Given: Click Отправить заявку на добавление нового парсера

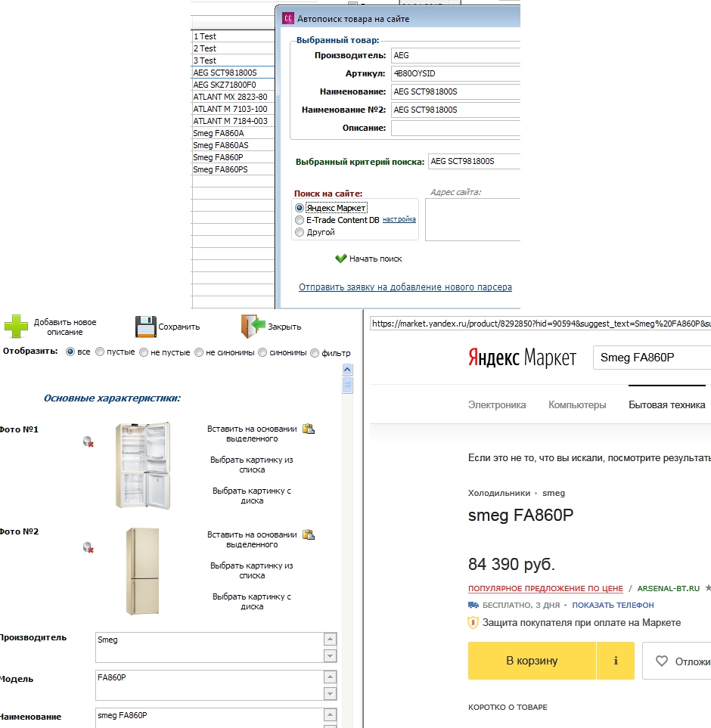Looking at the screenshot, I should coord(405,287).
